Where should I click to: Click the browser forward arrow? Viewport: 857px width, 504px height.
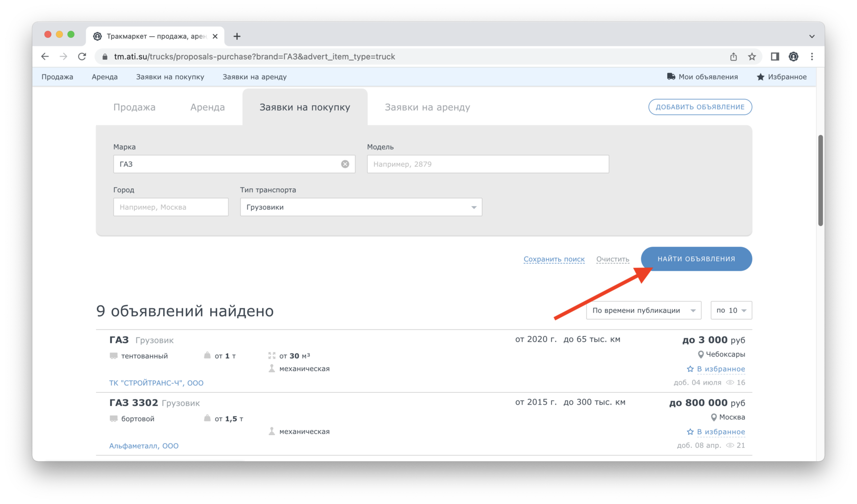[x=63, y=57]
